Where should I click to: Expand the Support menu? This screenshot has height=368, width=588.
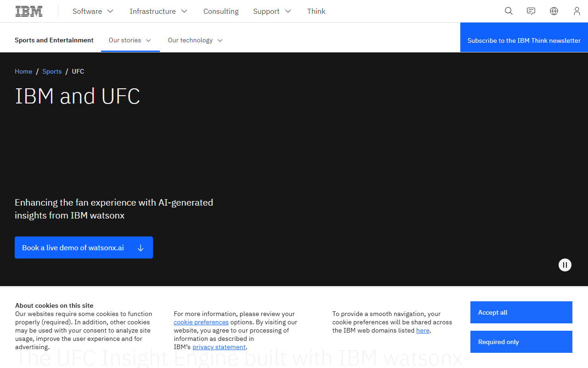pos(272,11)
